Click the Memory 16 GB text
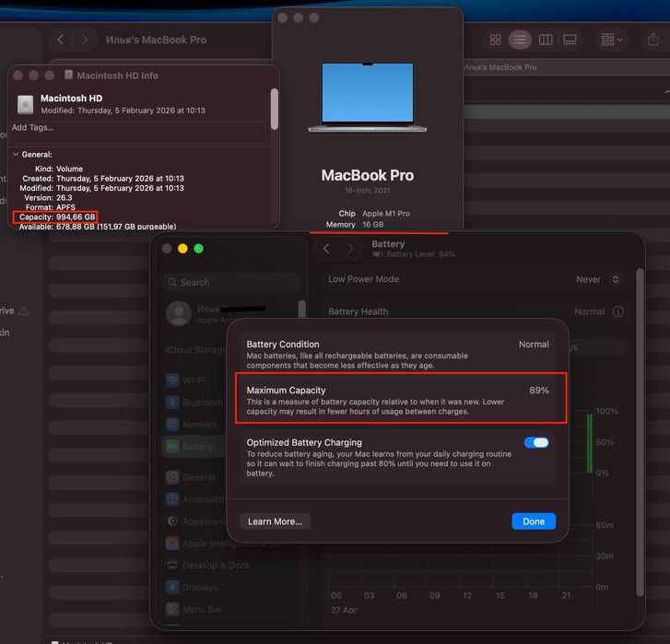Image resolution: width=670 pixels, height=644 pixels. [355, 225]
